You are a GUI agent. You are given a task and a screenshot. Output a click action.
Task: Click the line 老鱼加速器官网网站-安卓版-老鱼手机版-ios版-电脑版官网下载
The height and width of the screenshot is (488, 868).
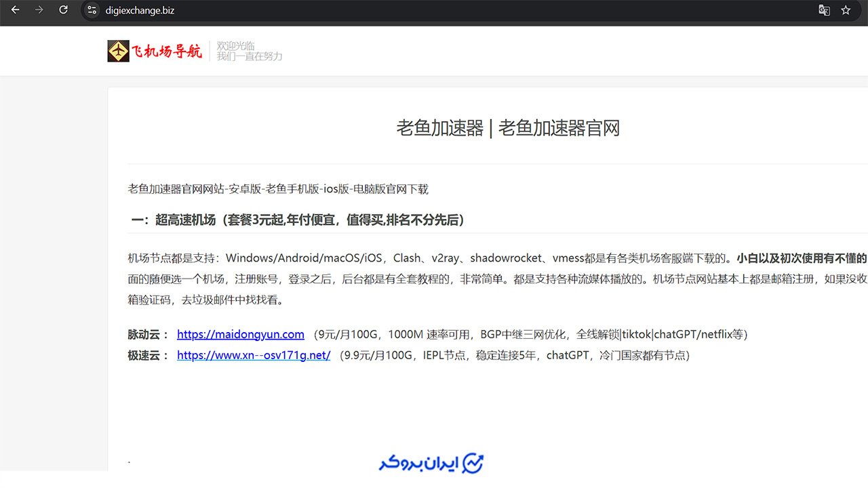click(x=278, y=189)
